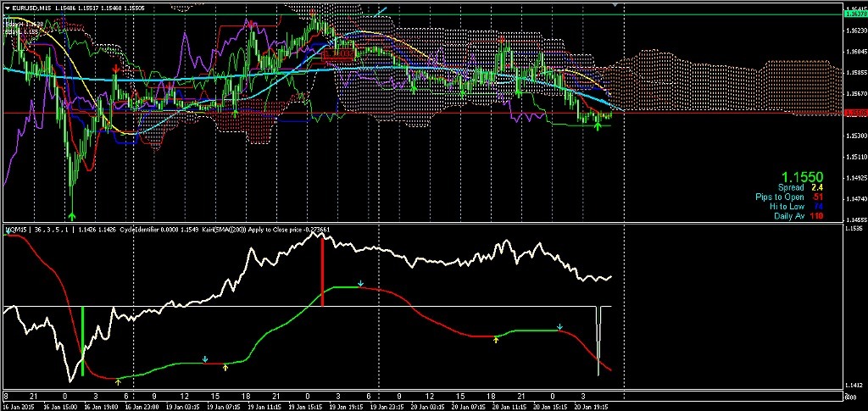The height and width of the screenshot is (411, 868).
Task: Select the rightmost yellow up arrow in the indicator pane
Action: pyautogui.click(x=497, y=339)
